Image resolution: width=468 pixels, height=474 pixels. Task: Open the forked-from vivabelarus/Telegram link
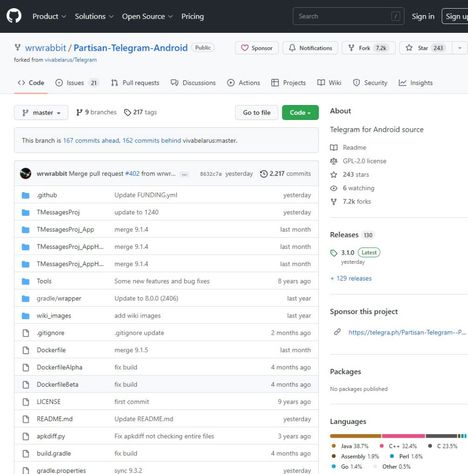pos(71,60)
